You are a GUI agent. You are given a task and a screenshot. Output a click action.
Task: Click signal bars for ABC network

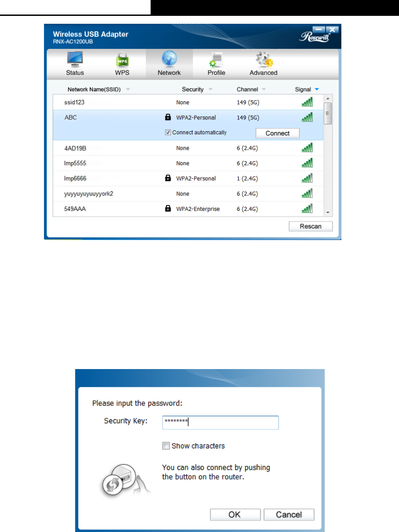[x=307, y=117]
